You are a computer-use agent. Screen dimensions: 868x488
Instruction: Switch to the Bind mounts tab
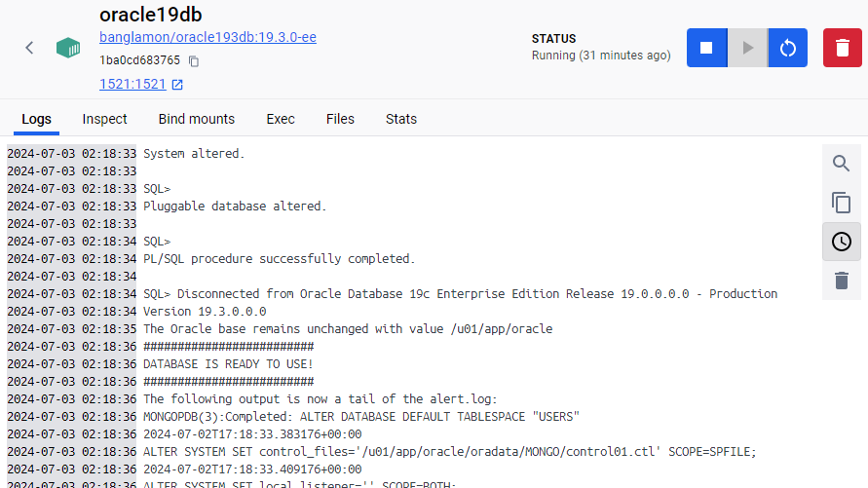coord(197,119)
